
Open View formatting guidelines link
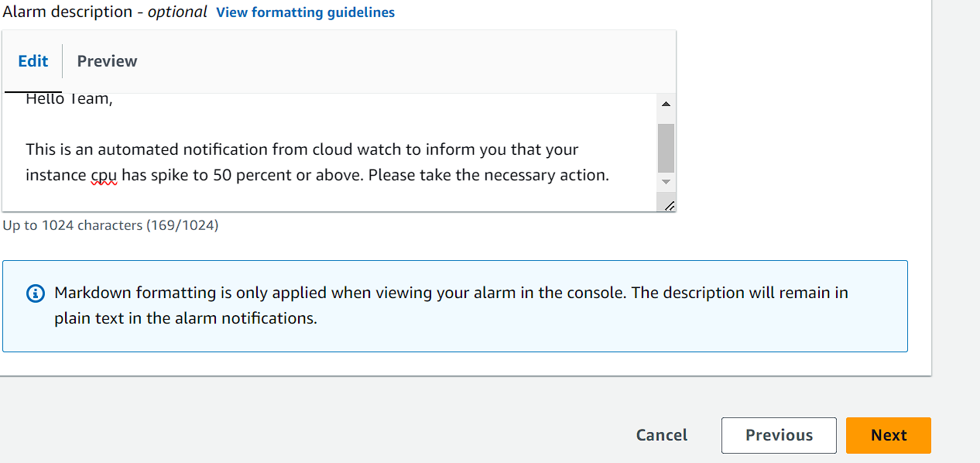pyautogui.click(x=305, y=12)
